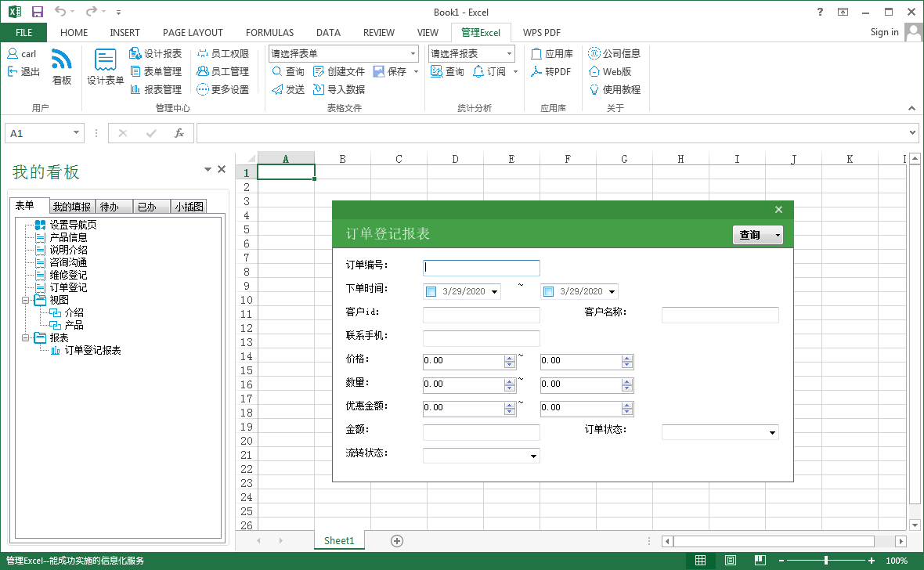The width and height of the screenshot is (924, 570).
Task: Select the 我的填报 tab
Action: coord(72,206)
